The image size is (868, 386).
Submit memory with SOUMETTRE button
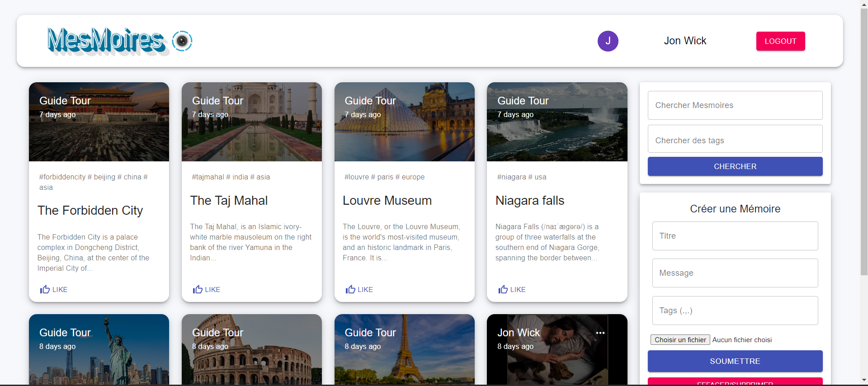(x=735, y=361)
